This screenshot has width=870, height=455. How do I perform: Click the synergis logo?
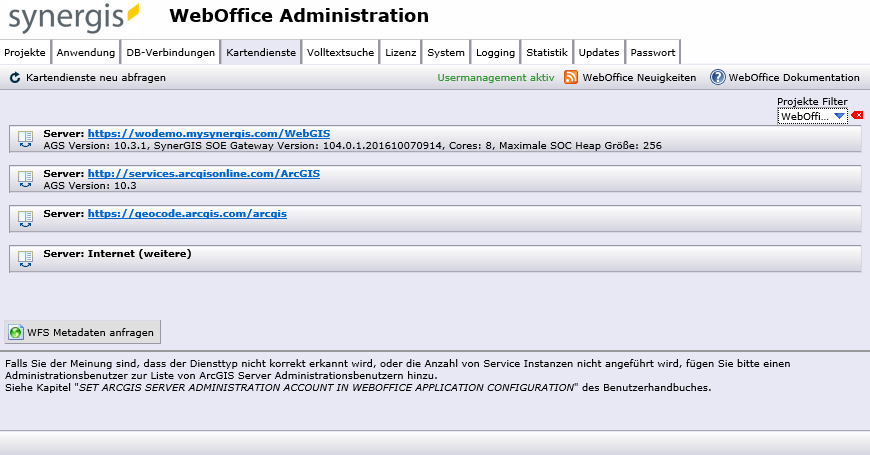point(73,19)
